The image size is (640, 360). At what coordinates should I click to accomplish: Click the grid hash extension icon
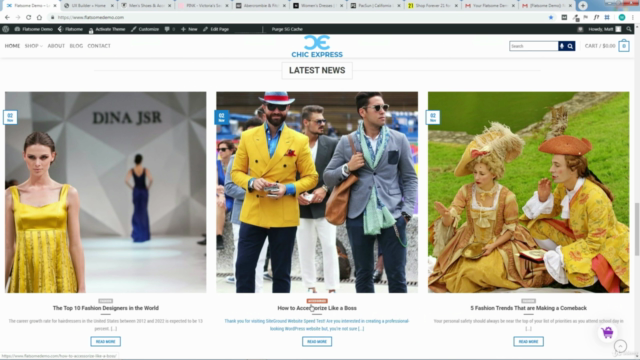[x=607, y=18]
